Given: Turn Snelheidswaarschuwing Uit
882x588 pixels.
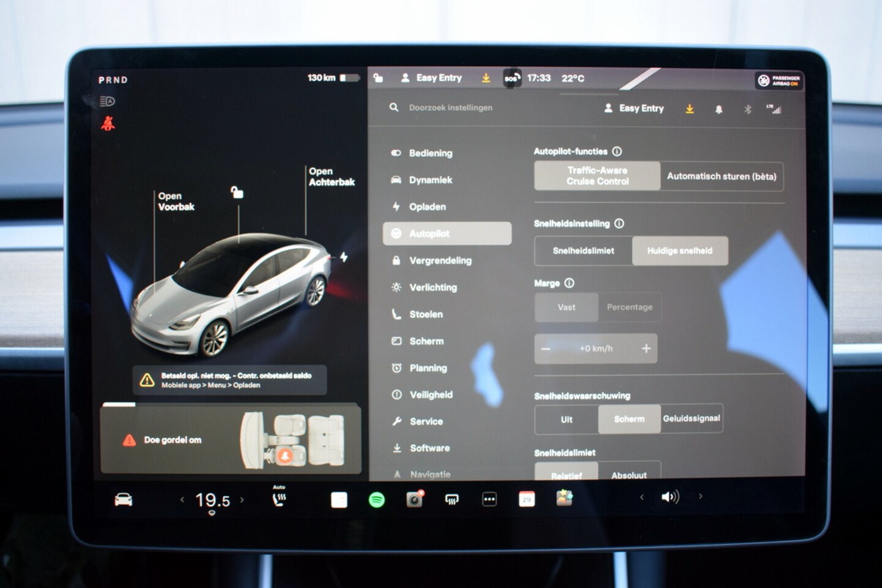Looking at the screenshot, I should point(567,419).
